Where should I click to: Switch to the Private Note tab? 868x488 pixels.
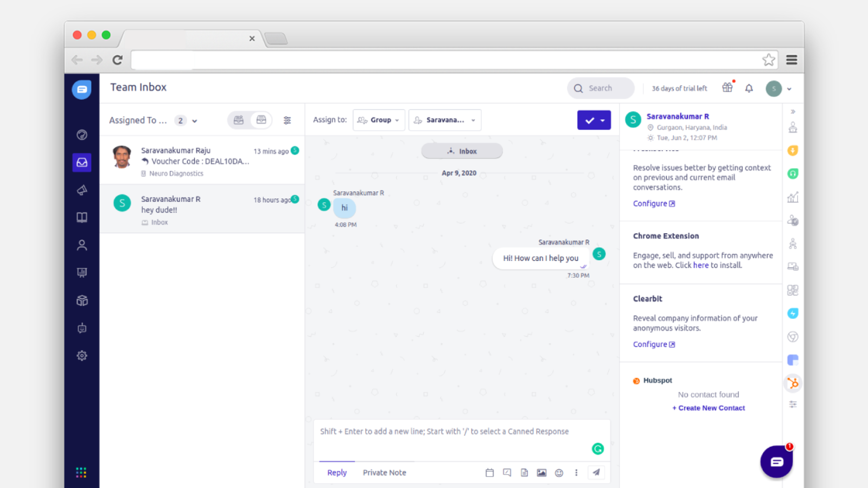384,472
